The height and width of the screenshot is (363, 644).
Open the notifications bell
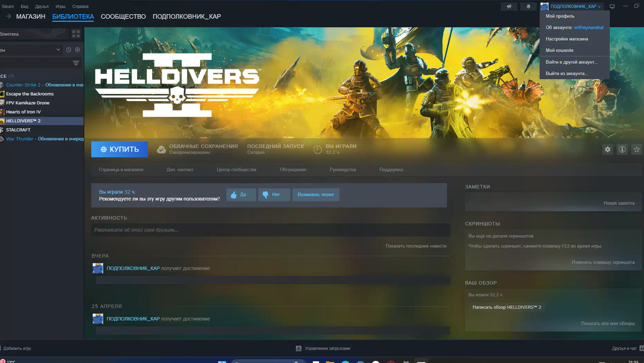528,7
